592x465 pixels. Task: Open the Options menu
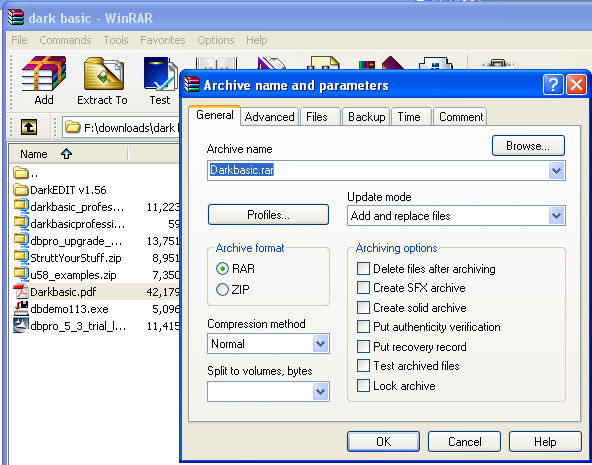tap(216, 40)
